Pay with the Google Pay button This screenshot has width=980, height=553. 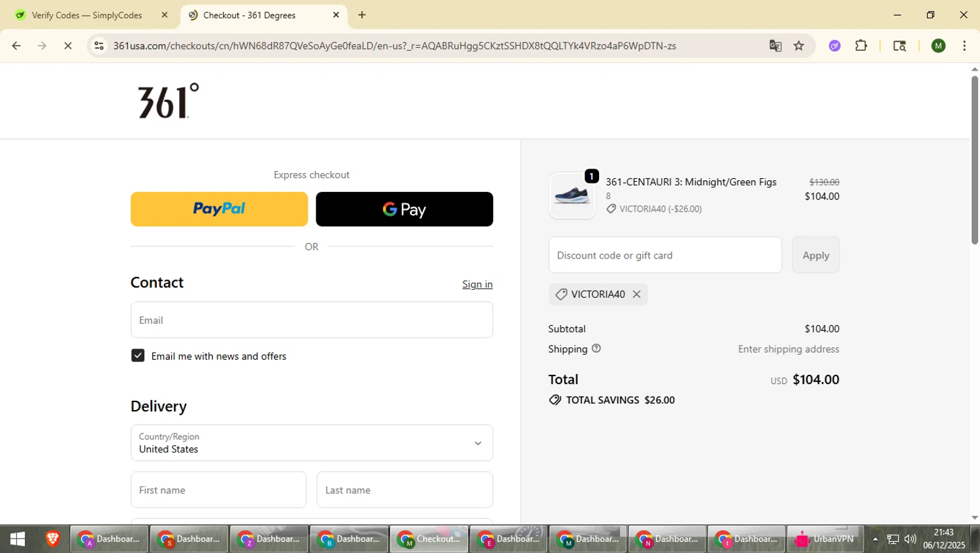[x=404, y=209]
